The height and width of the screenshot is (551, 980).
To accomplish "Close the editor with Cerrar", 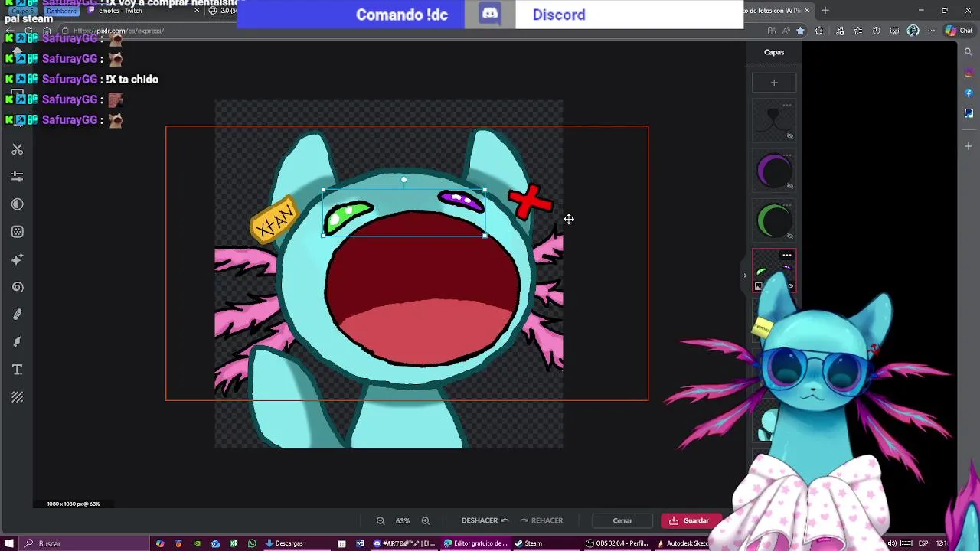I will pyautogui.click(x=622, y=520).
